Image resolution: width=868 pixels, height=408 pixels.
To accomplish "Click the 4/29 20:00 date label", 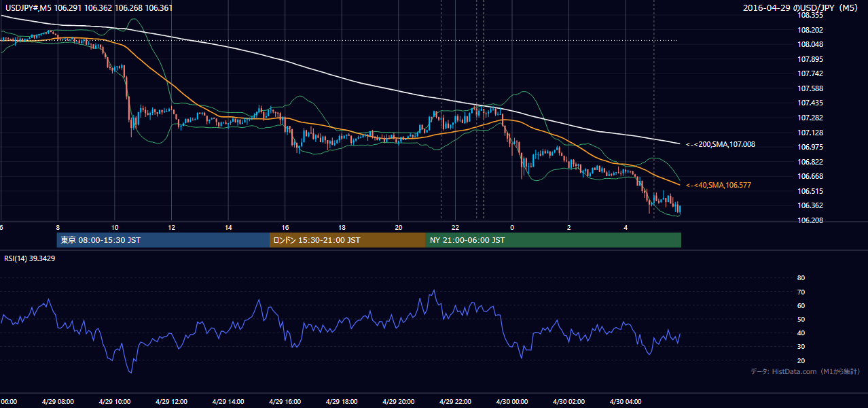I will point(398,402).
